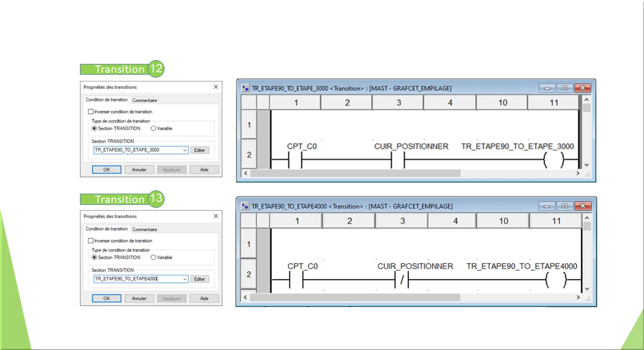This screenshot has width=644, height=350.
Task: Select Variable radio in Transition 12 dialog
Action: tap(153, 128)
